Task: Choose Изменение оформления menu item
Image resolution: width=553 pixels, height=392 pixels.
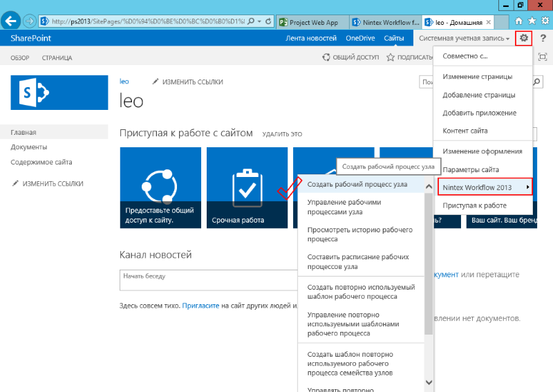Action: coord(482,151)
